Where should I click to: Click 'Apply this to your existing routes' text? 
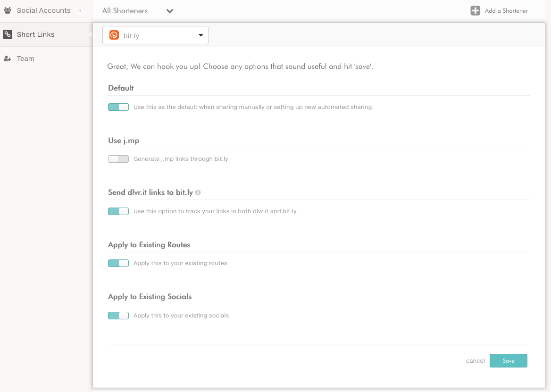pyautogui.click(x=180, y=263)
